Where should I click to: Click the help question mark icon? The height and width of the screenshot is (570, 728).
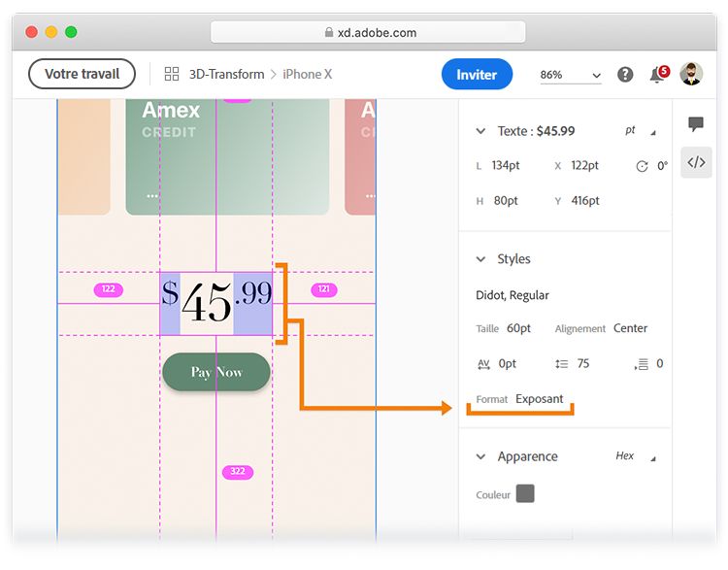pos(625,75)
